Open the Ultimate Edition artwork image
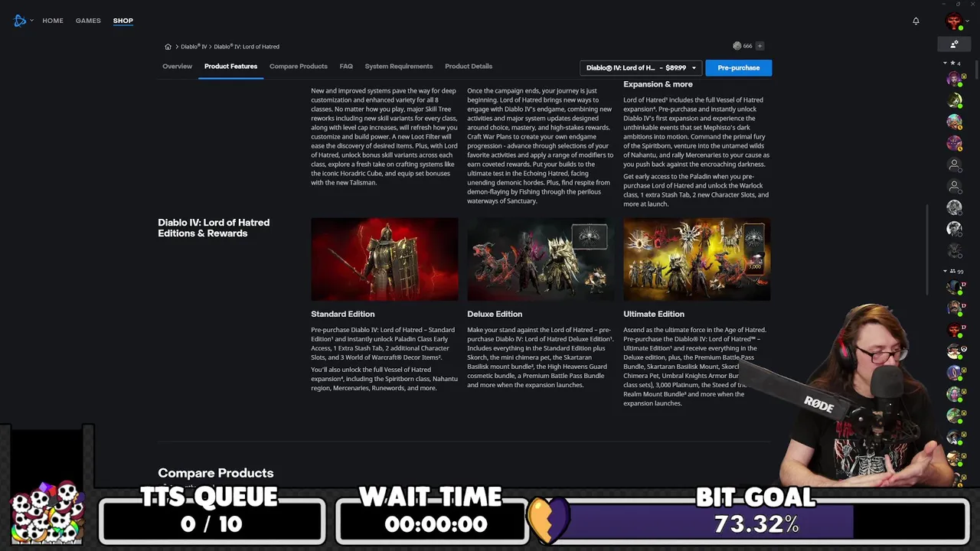Image resolution: width=980 pixels, height=551 pixels. tap(697, 259)
